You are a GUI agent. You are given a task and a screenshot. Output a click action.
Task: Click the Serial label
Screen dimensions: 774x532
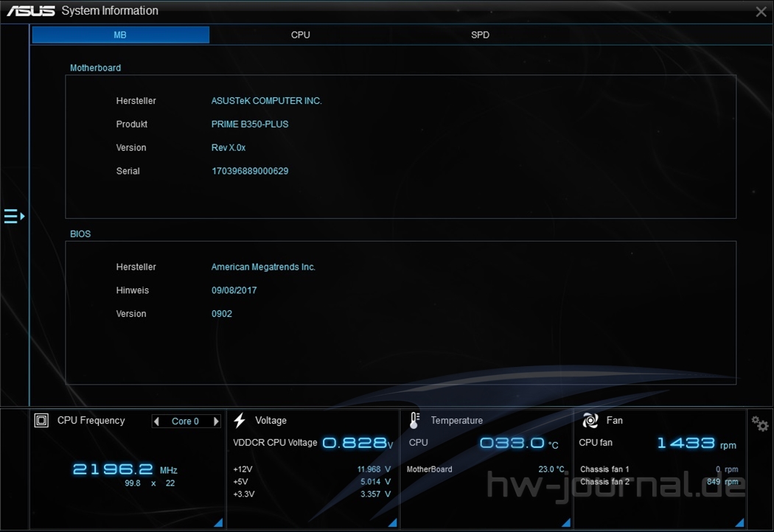pos(128,171)
